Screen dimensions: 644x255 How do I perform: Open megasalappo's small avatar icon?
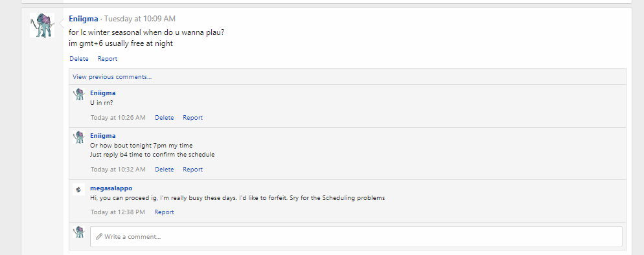pos(79,189)
